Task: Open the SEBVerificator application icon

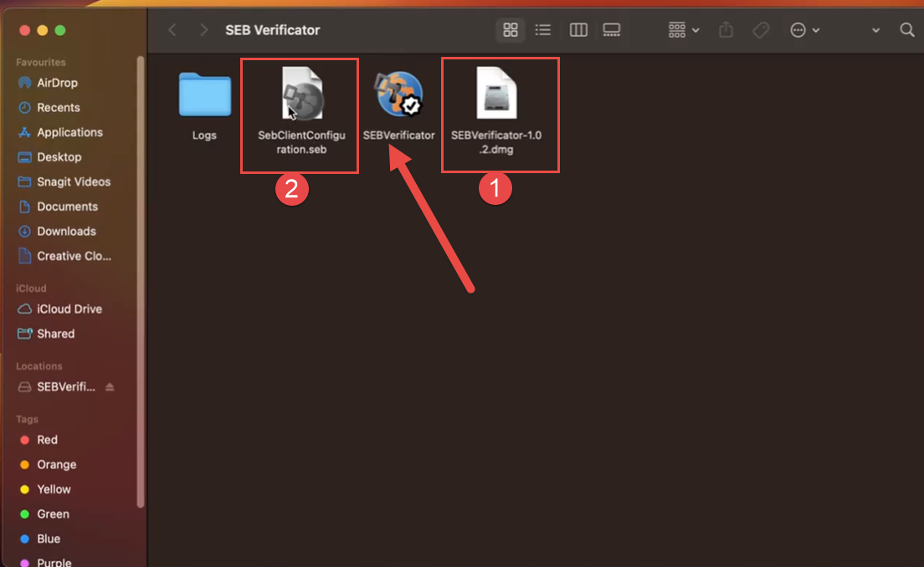Action: [399, 94]
